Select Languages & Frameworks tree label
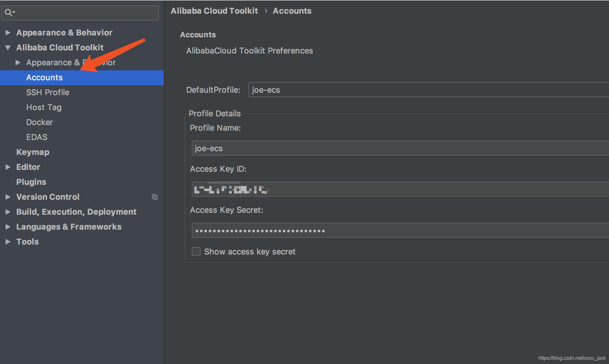Image resolution: width=609 pixels, height=364 pixels. tap(69, 227)
